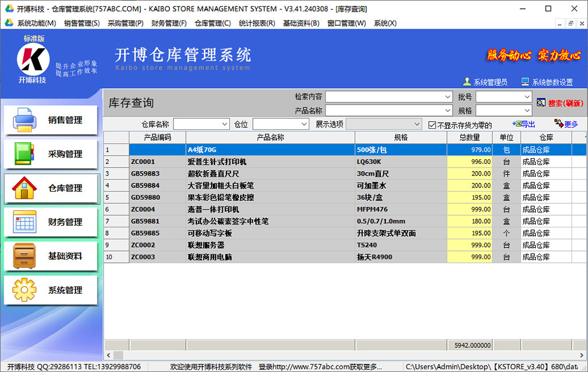Click the printer icon for 销售管理
The width and height of the screenshot is (588, 372).
click(x=24, y=120)
